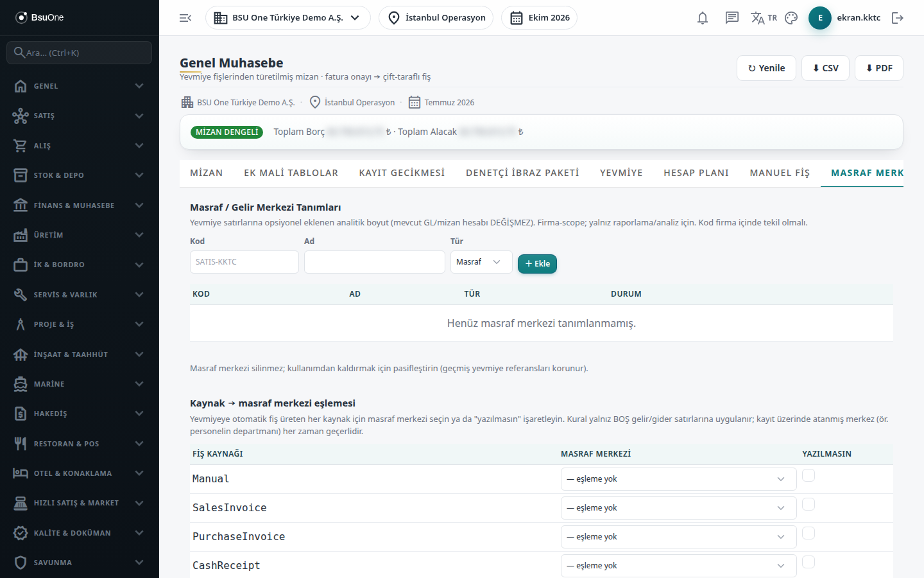924x578 pixels.
Task: Switch to Ek Mali Tablolar tab
Action: [291, 173]
